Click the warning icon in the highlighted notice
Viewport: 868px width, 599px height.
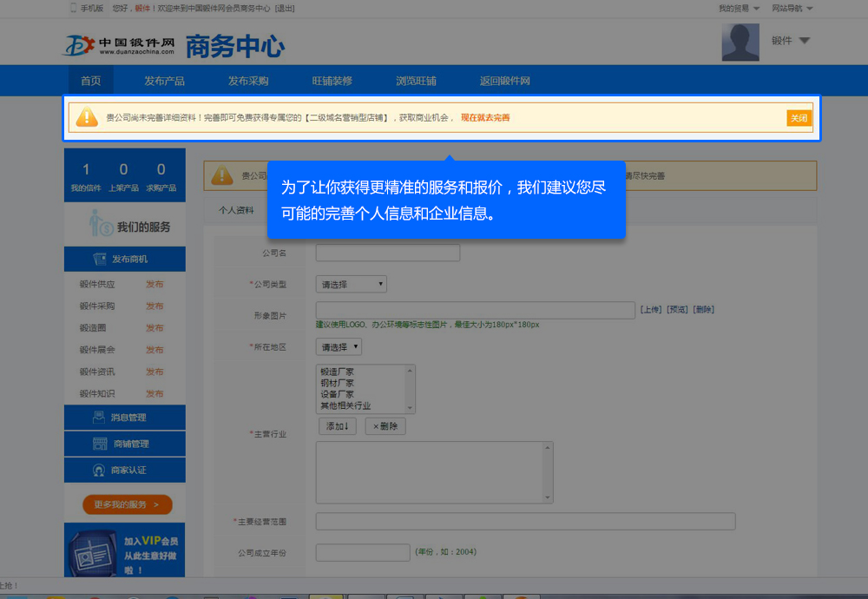[x=87, y=117]
